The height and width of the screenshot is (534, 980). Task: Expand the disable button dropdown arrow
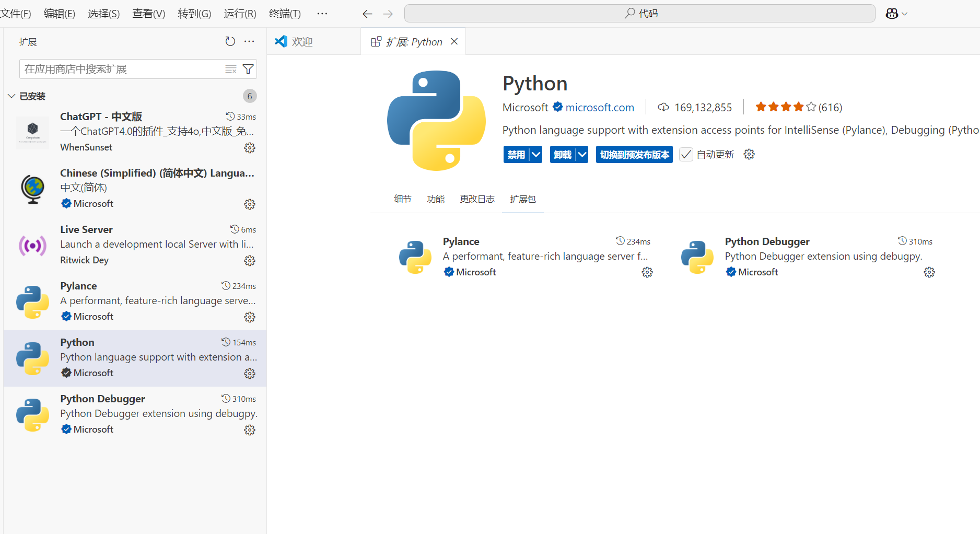(536, 154)
